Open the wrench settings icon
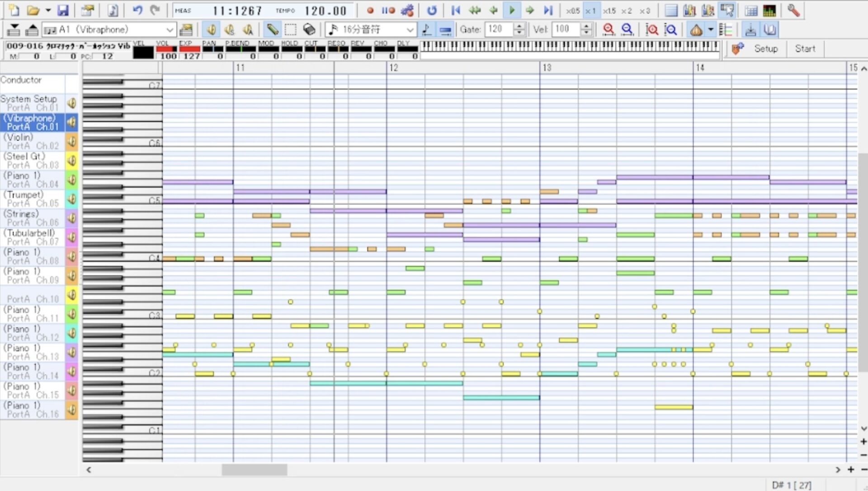Screen dimensions: 868x491 point(793,10)
